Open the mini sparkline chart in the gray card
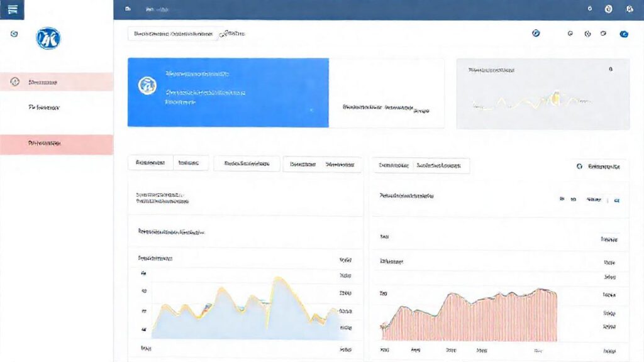The width and height of the screenshot is (644, 362). pyautogui.click(x=532, y=100)
